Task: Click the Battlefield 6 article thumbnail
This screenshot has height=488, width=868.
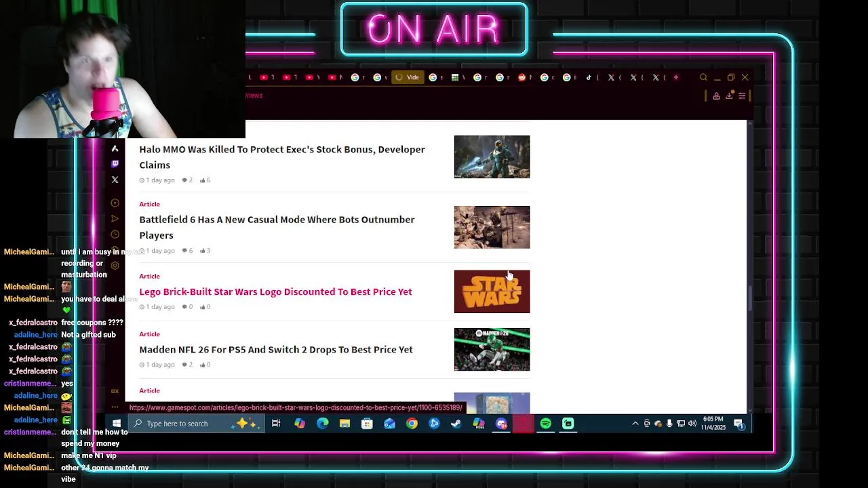Action: tap(492, 227)
